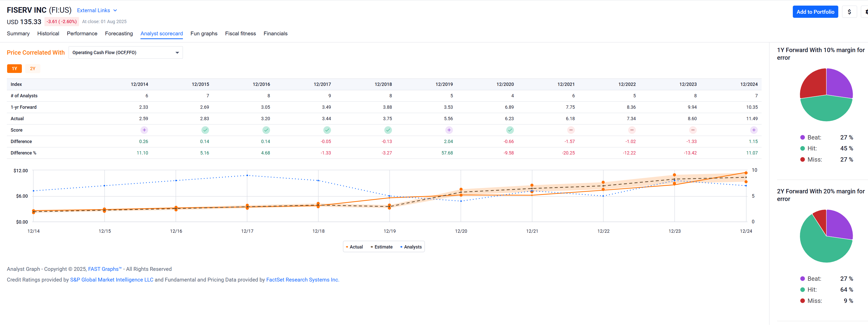The width and height of the screenshot is (868, 327).
Task: Click the 12/2020 hit checkmark score icon
Action: point(510,130)
